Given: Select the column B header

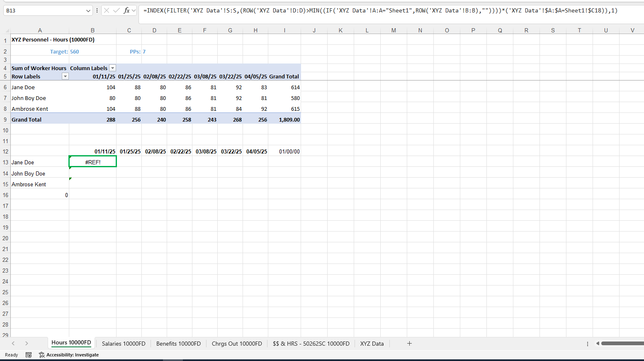Looking at the screenshot, I should pos(92,30).
